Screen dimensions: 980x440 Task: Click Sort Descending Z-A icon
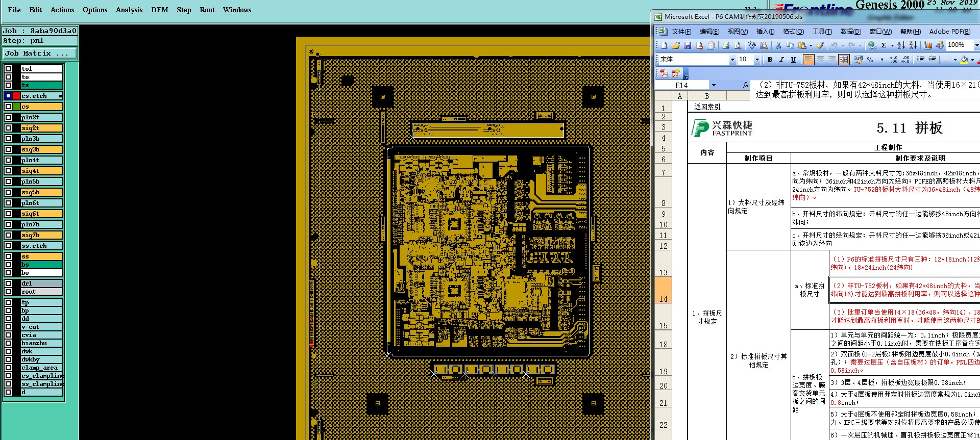(x=913, y=45)
